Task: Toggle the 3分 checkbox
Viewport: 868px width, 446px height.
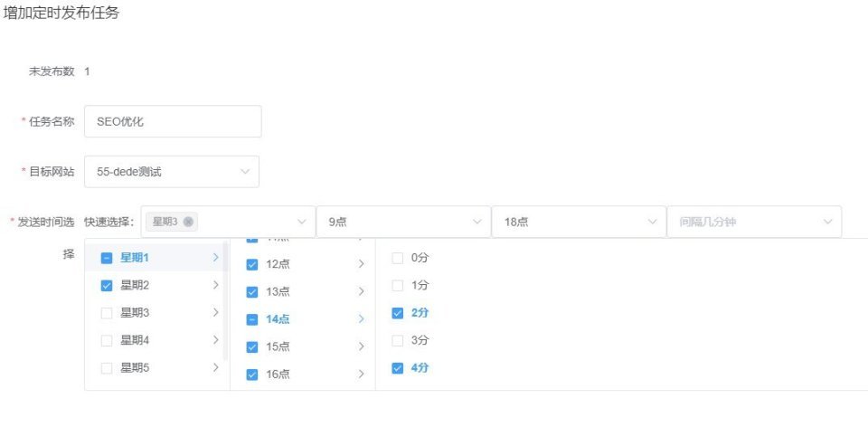Action: 398,341
